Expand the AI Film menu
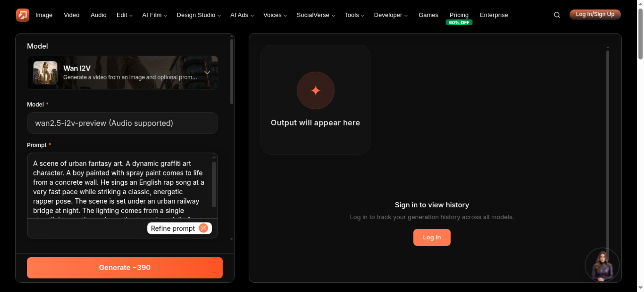644x292 pixels. [x=155, y=15]
